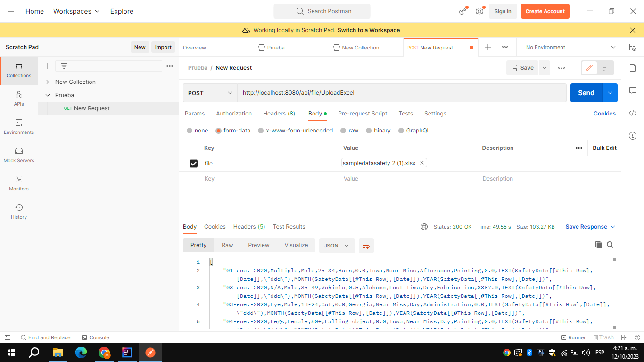The height and width of the screenshot is (362, 644).
Task: Search within the response body
Action: (610, 245)
